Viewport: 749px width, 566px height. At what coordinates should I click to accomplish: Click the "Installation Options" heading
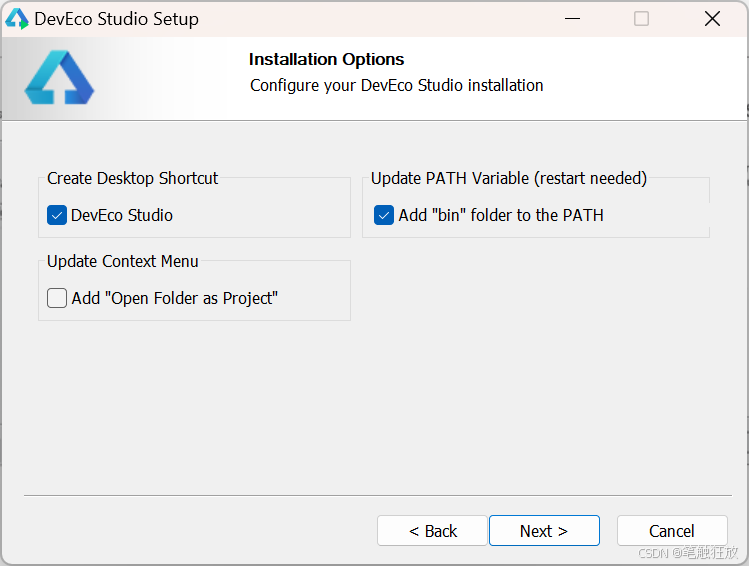[326, 59]
